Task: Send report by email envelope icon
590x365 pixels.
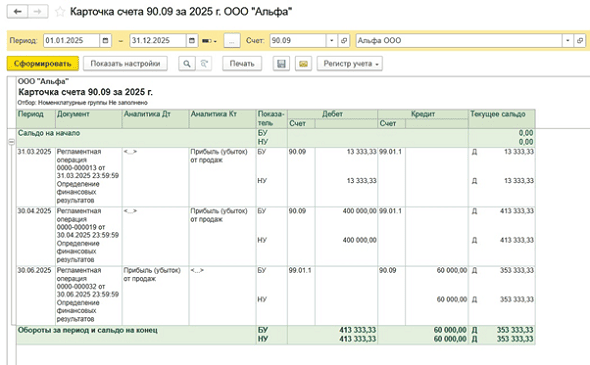Action: click(303, 64)
